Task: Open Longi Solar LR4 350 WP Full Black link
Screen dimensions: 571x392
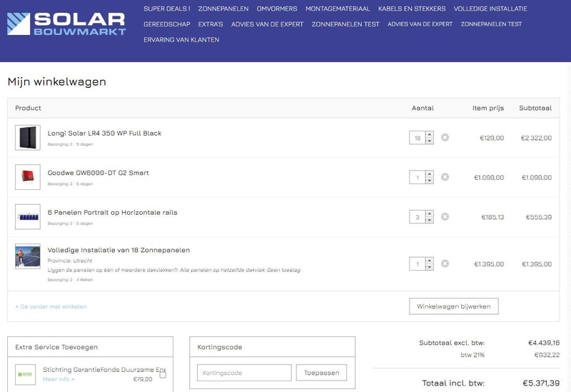Action: pos(104,134)
